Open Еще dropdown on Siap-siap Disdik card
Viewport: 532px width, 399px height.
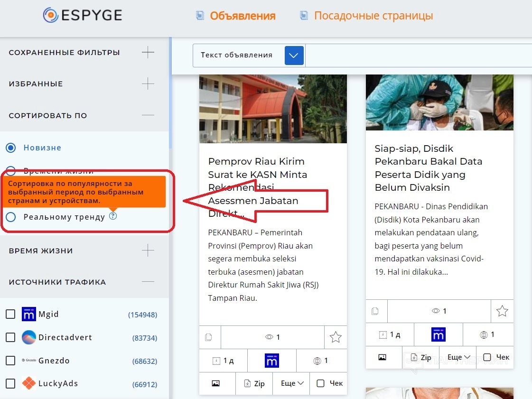point(459,357)
